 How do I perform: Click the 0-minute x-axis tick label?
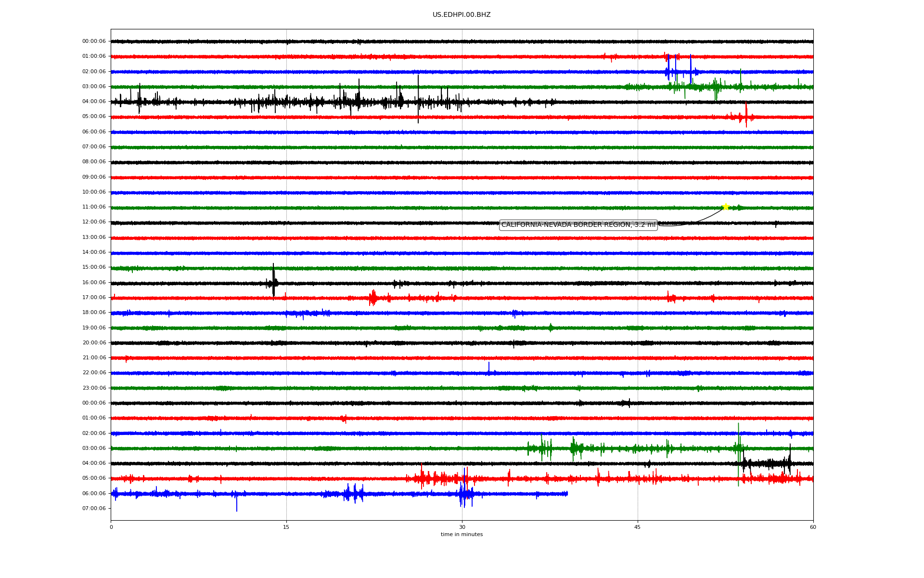click(x=111, y=527)
